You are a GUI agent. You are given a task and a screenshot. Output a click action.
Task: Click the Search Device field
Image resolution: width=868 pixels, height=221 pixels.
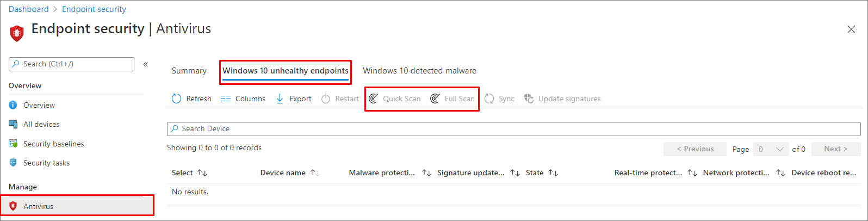(x=513, y=128)
